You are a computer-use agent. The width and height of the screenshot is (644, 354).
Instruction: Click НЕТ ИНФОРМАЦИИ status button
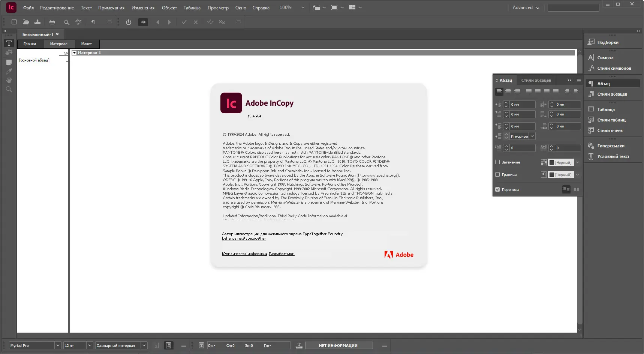point(338,345)
